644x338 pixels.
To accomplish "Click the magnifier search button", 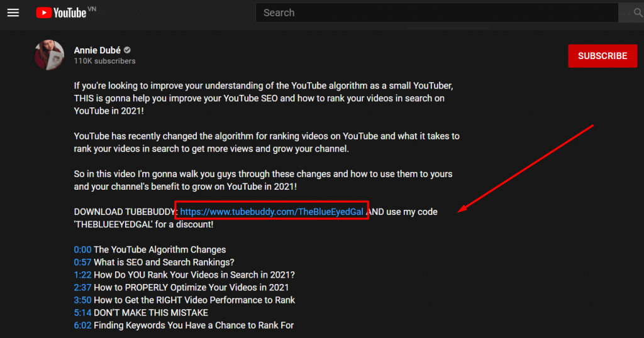I will point(638,13).
